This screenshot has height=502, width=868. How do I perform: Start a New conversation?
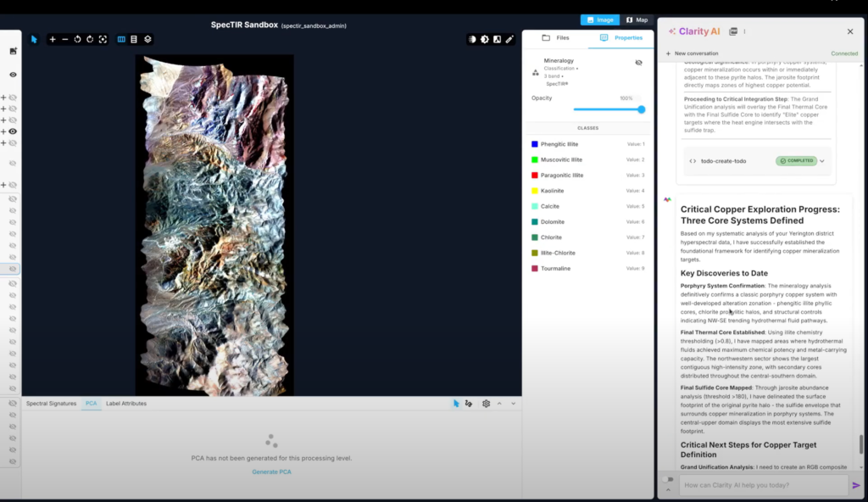click(x=697, y=53)
